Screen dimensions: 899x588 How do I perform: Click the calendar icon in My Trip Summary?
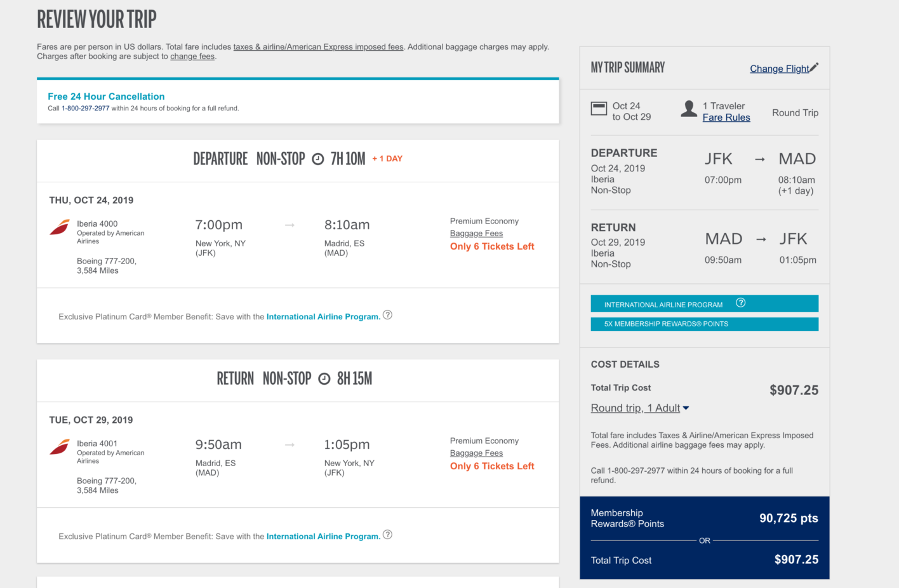pyautogui.click(x=598, y=109)
